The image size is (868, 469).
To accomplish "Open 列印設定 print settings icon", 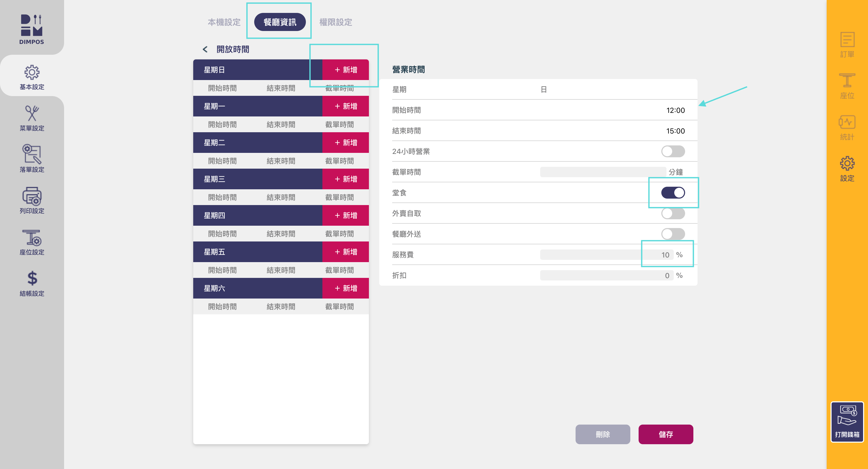I will click(32, 197).
